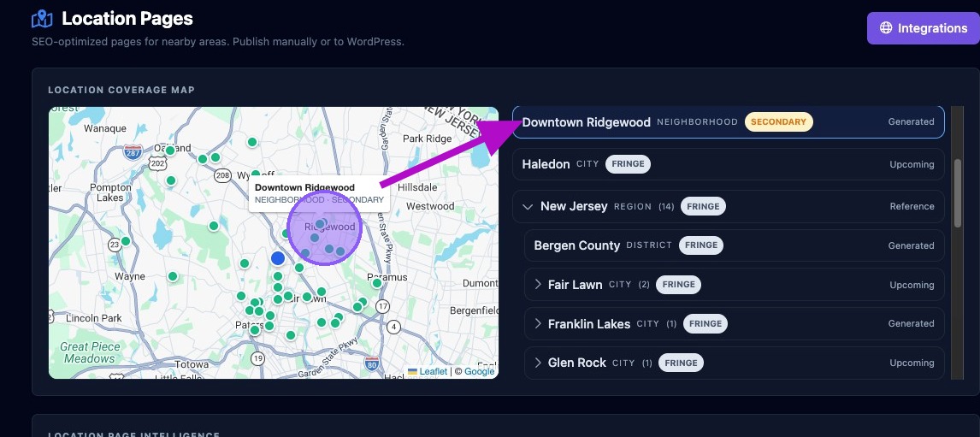980x437 pixels.
Task: Expand the Glen Rock city row
Action: click(538, 363)
